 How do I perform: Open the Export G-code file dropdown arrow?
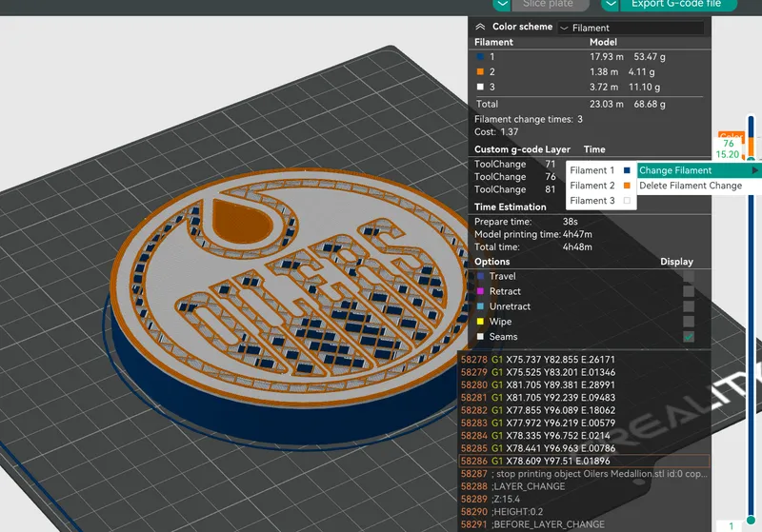(610, 5)
